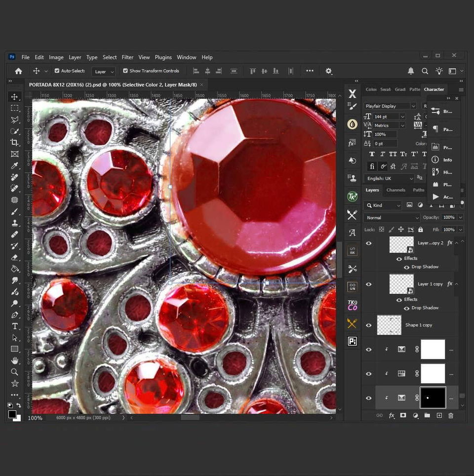Click the delete layer trash icon
The width and height of the screenshot is (474, 476).
click(451, 415)
